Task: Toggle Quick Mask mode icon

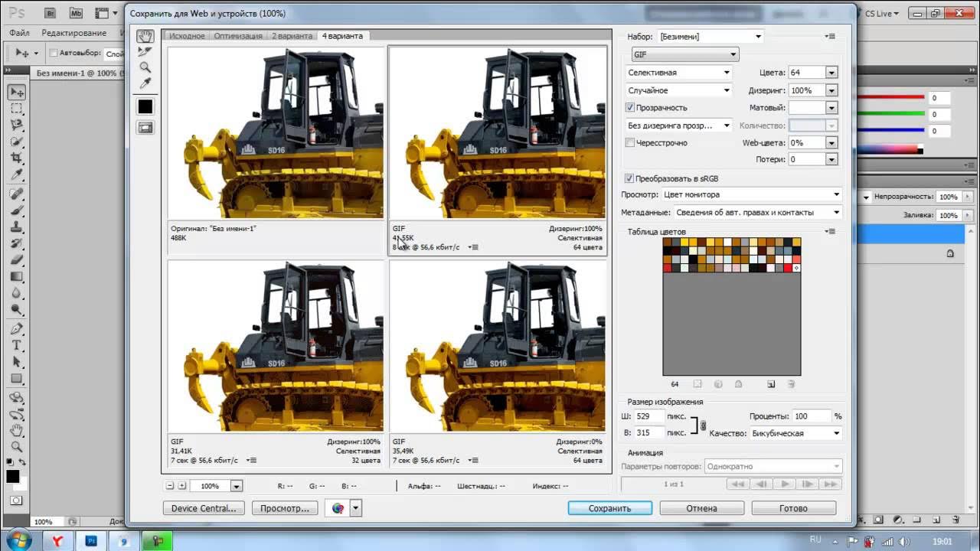Action: 17,500
